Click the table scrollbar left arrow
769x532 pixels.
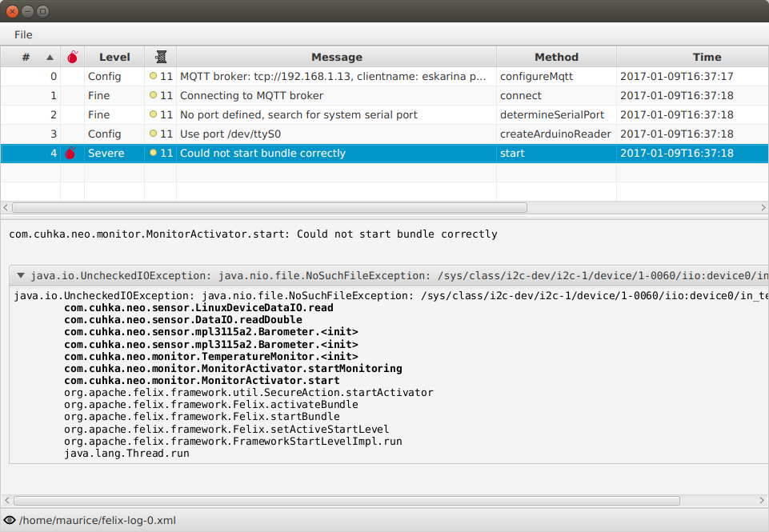coord(6,208)
